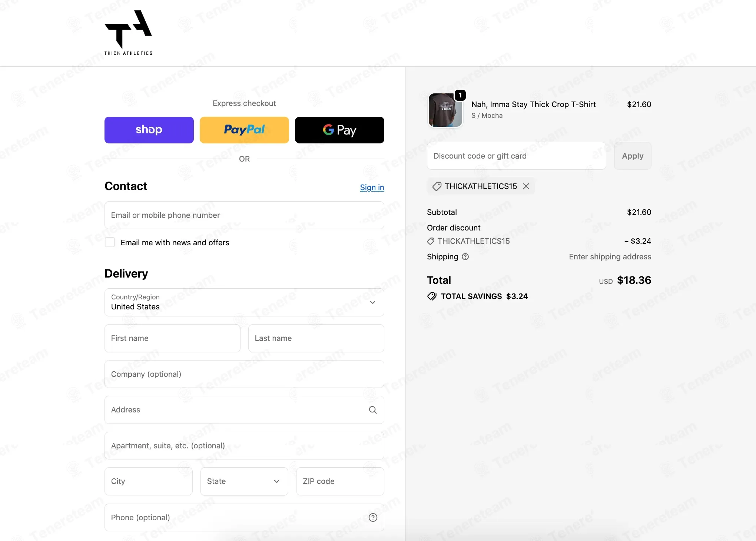Click the email or mobile phone field
This screenshot has width=756, height=541.
(244, 215)
